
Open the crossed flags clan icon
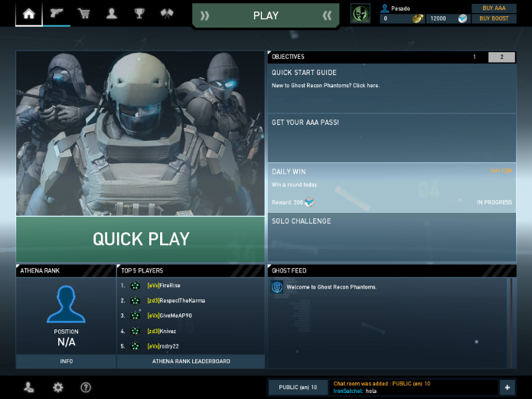167,14
